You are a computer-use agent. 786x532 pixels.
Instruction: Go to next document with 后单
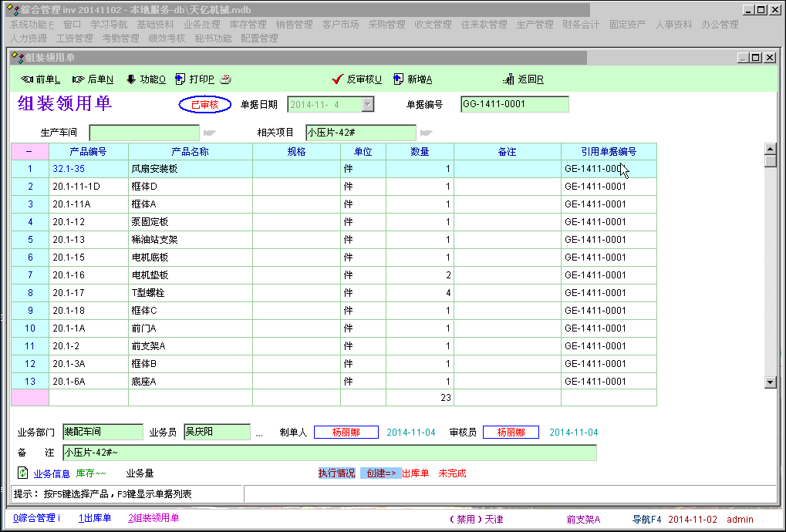[93, 79]
